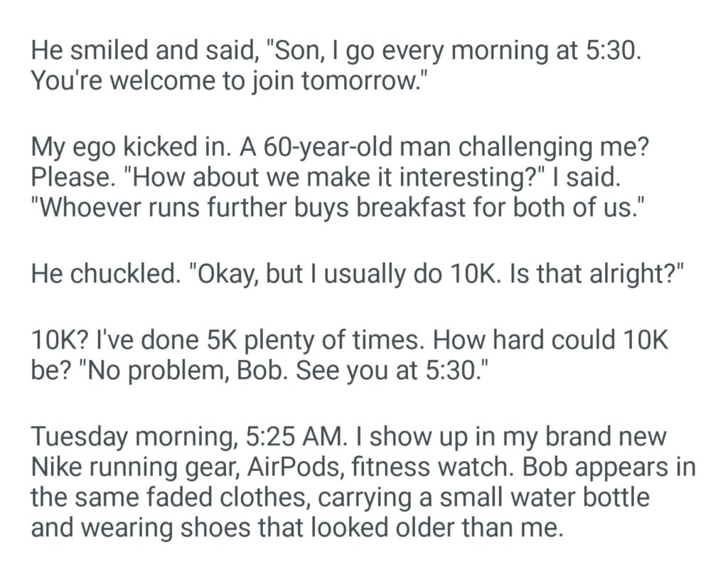This screenshot has width=728, height=574.
Task: Click the phrase "How hard could 10K"
Action: [552, 340]
